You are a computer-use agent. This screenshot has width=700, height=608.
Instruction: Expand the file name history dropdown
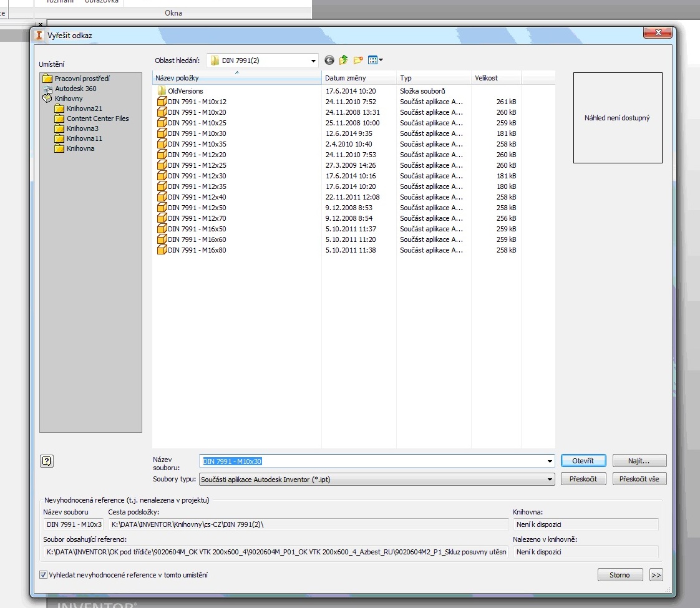pos(550,461)
